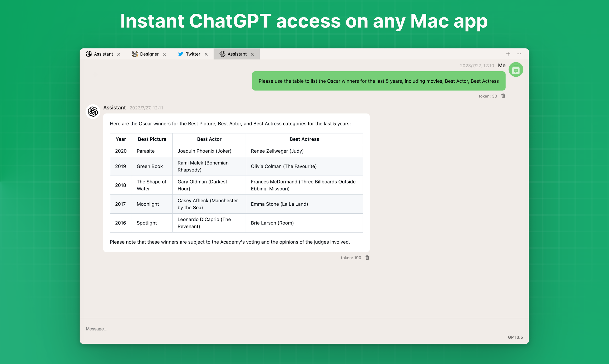Viewport: 609px width, 364px height.
Task: Close the active Assistant tab
Action: click(x=252, y=54)
